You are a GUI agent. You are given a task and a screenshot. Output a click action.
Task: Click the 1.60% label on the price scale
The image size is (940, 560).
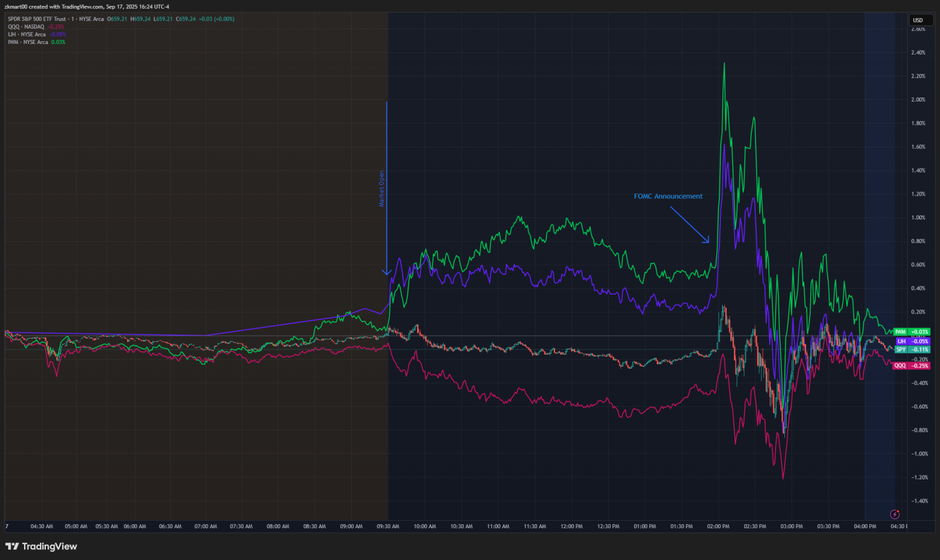(918, 147)
